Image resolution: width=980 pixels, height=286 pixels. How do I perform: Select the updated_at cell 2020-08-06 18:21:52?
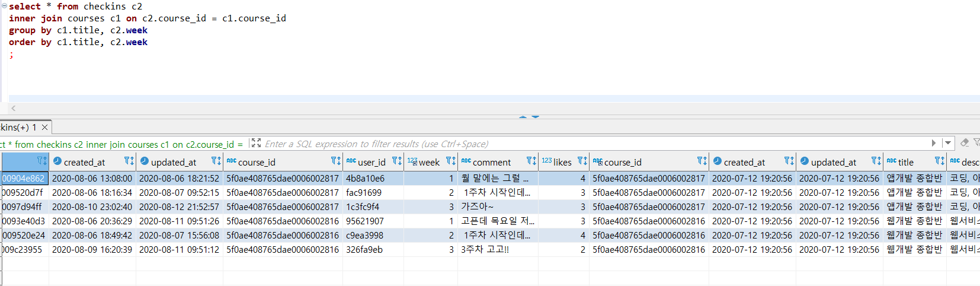(180, 178)
